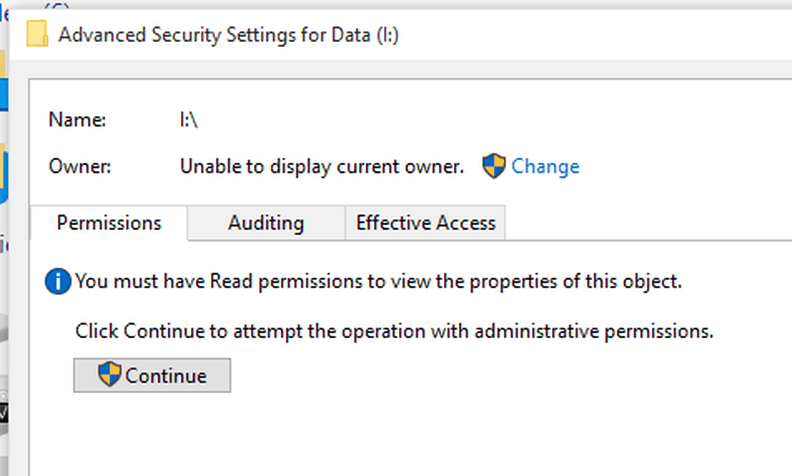Click empty panel area below the Continue button
Viewport: 792px width, 476px height.
(404, 435)
